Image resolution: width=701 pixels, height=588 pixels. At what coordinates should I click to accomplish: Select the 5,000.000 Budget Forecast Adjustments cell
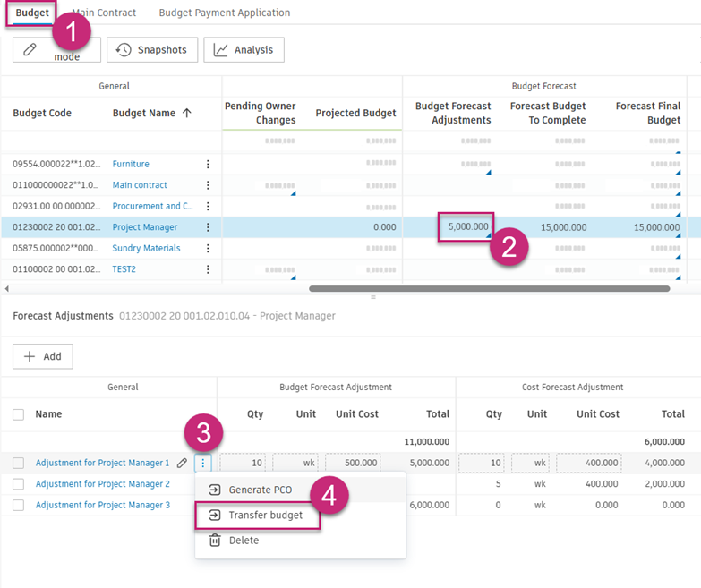click(x=466, y=227)
